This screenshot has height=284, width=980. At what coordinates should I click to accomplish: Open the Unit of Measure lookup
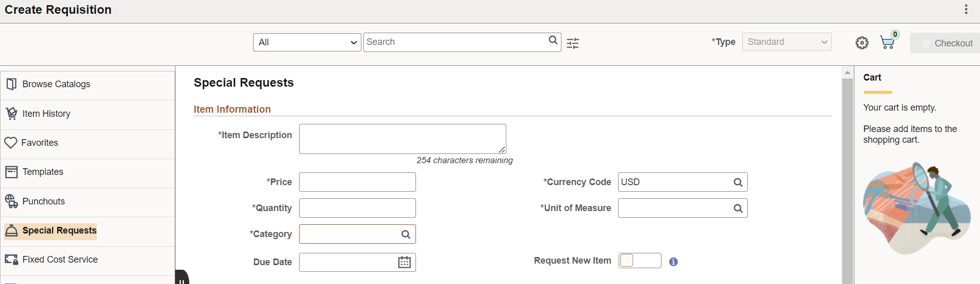click(738, 209)
